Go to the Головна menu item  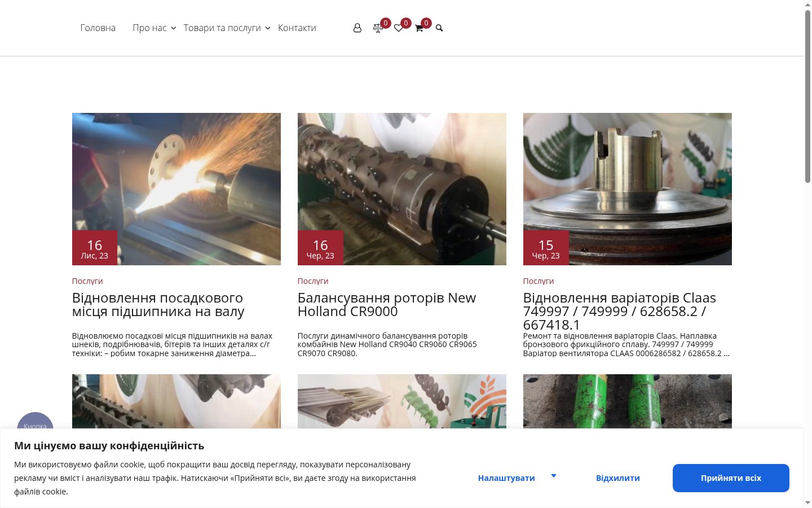(x=98, y=28)
